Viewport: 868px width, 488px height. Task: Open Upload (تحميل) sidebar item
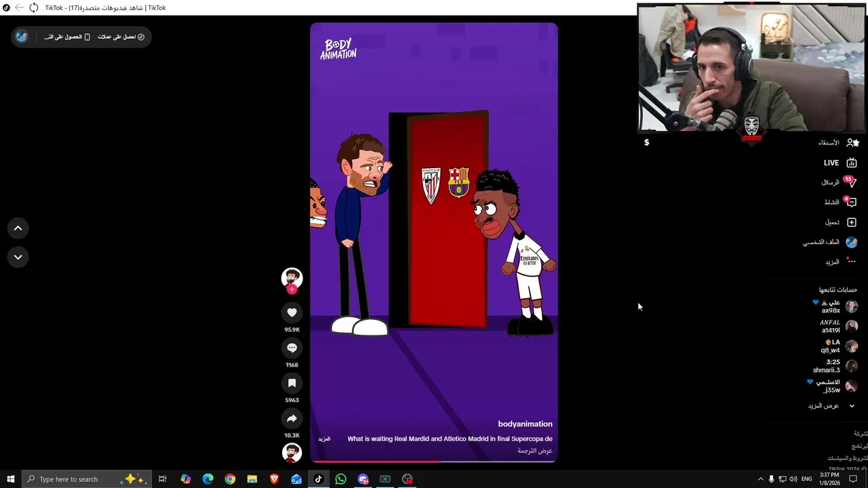tap(841, 222)
